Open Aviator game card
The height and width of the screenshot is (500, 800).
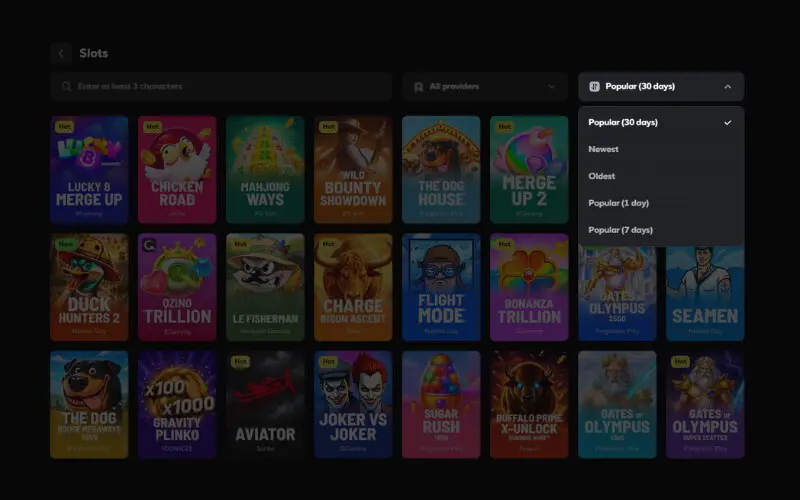coord(265,405)
